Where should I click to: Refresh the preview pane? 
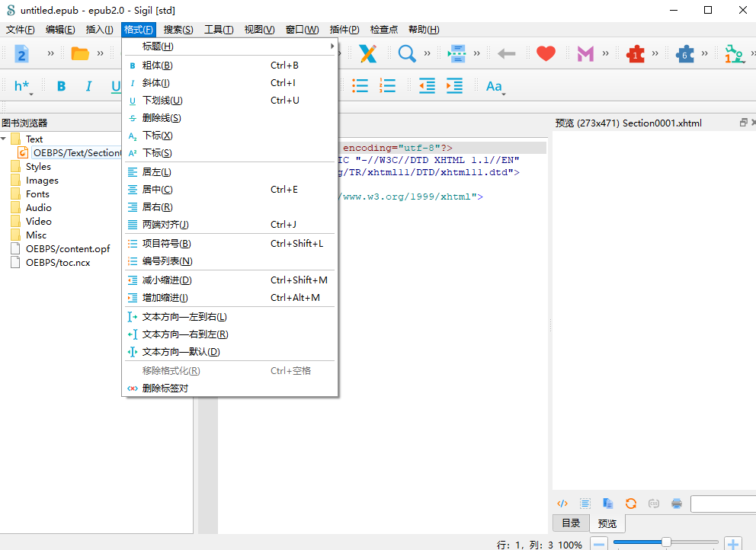[x=631, y=503]
